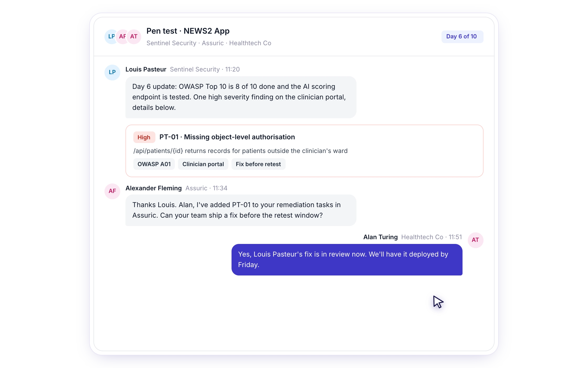Image resolution: width=588 pixels, height=368 pixels.
Task: Click the Sentinel Security · Assuric · Healthtech Co subtitle
Action: tap(209, 43)
